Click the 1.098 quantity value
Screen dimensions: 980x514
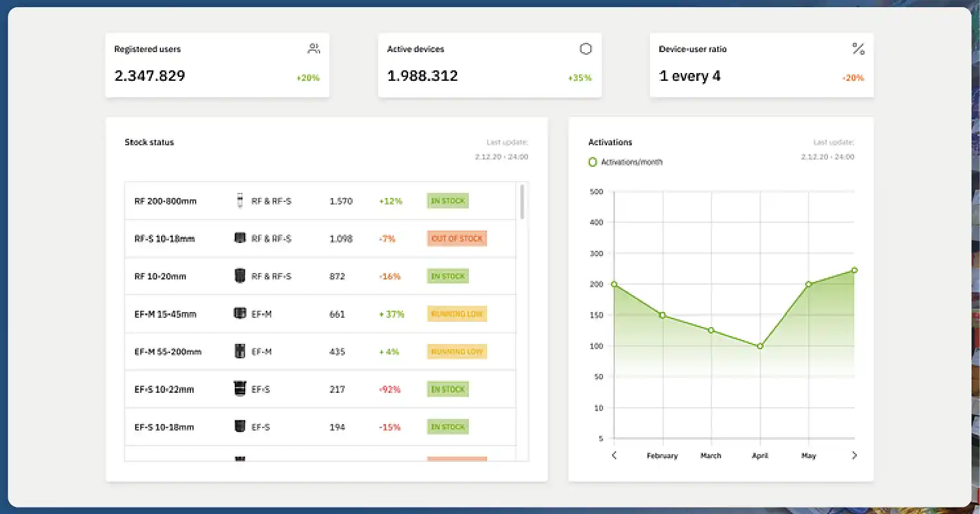(341, 238)
